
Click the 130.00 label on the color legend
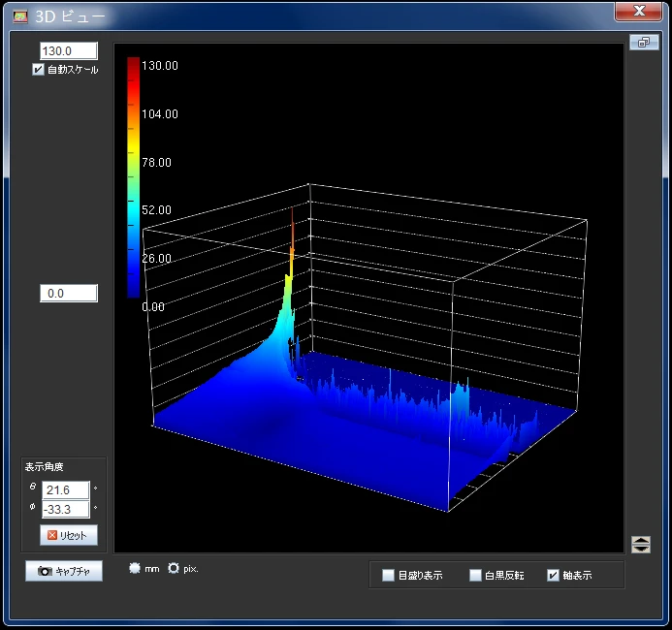pyautogui.click(x=160, y=66)
